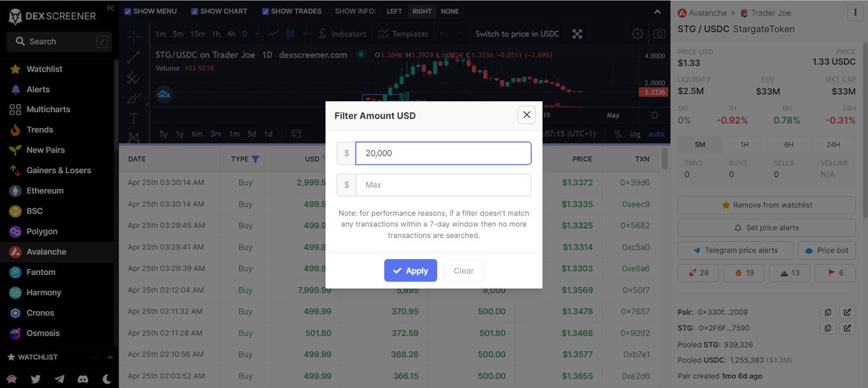Open Alerts from the sidebar
The width and height of the screenshot is (868, 388).
(x=38, y=89)
